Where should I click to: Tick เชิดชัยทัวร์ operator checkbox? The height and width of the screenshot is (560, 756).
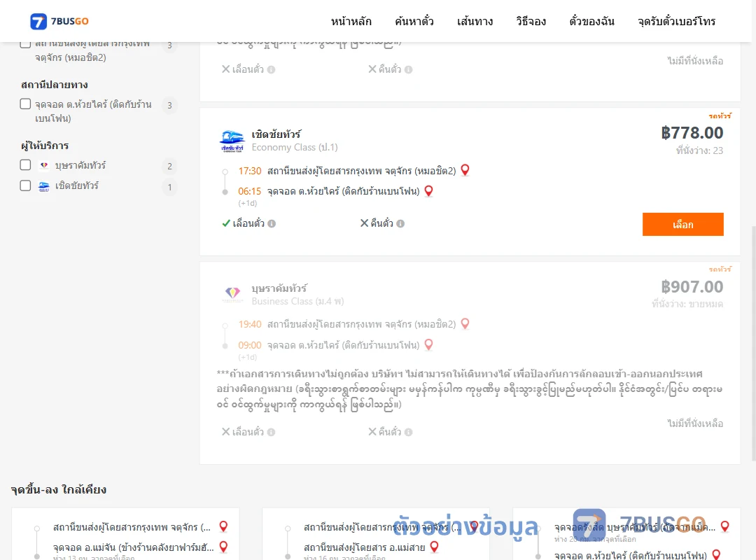26,185
